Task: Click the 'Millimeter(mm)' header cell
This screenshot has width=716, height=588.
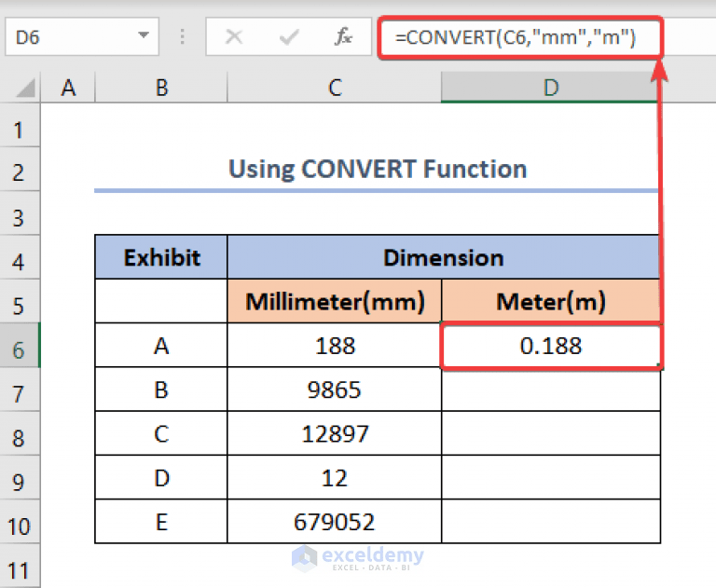Action: 335,301
